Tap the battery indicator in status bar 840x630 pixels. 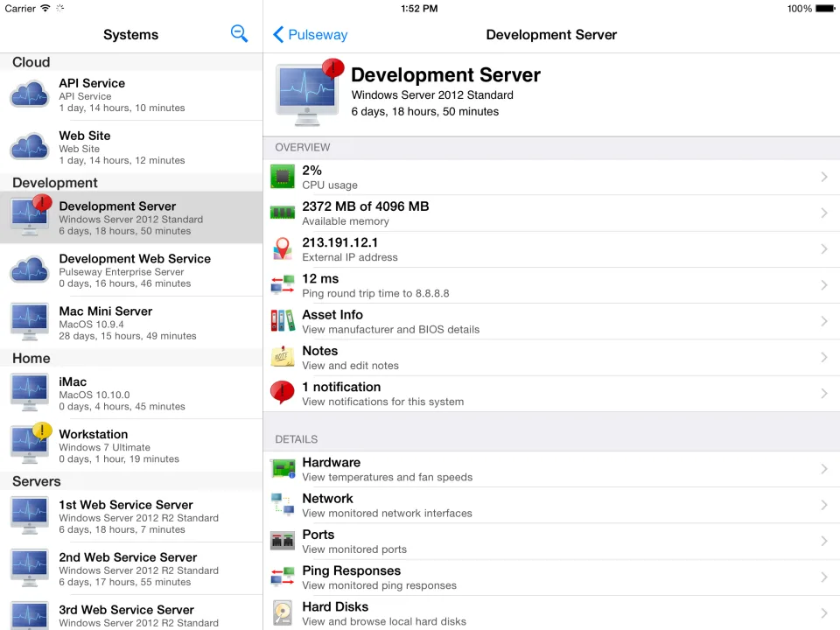(x=824, y=9)
